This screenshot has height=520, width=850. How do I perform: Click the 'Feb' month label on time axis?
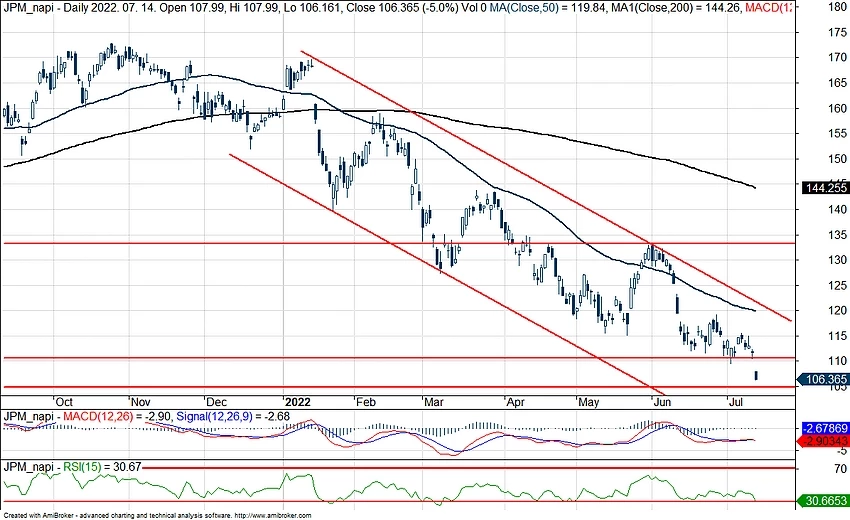pyautogui.click(x=366, y=402)
